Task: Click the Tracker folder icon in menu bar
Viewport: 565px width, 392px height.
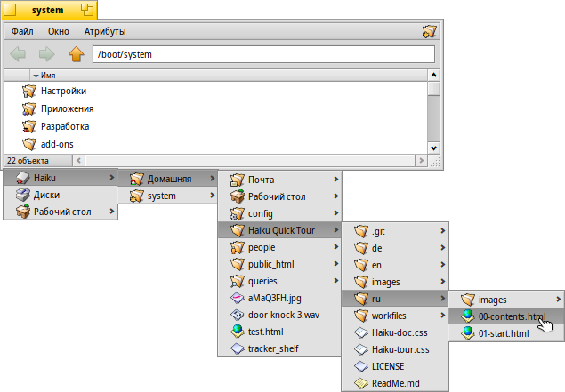Action: pos(429,31)
